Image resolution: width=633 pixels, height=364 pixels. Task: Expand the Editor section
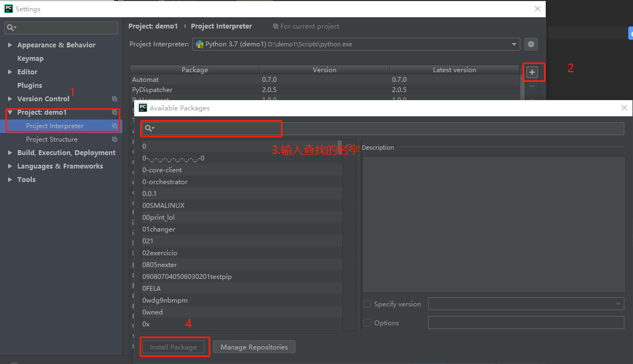pyautogui.click(x=10, y=72)
